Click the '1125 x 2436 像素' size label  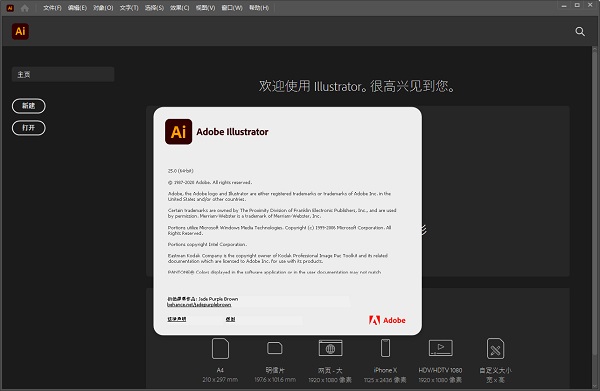(x=385, y=380)
